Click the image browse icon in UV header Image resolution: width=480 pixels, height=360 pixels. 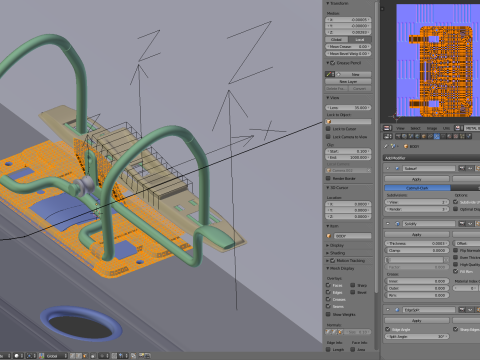pyautogui.click(x=459, y=128)
